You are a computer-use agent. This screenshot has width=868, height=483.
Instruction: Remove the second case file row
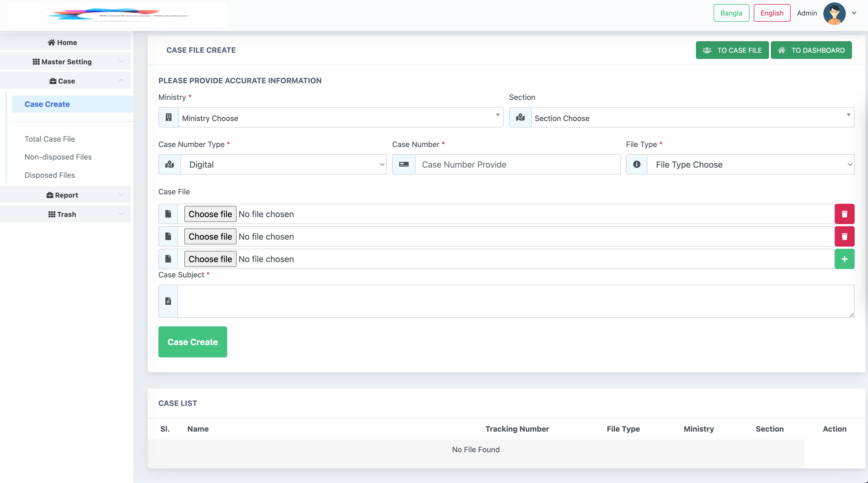click(x=844, y=237)
